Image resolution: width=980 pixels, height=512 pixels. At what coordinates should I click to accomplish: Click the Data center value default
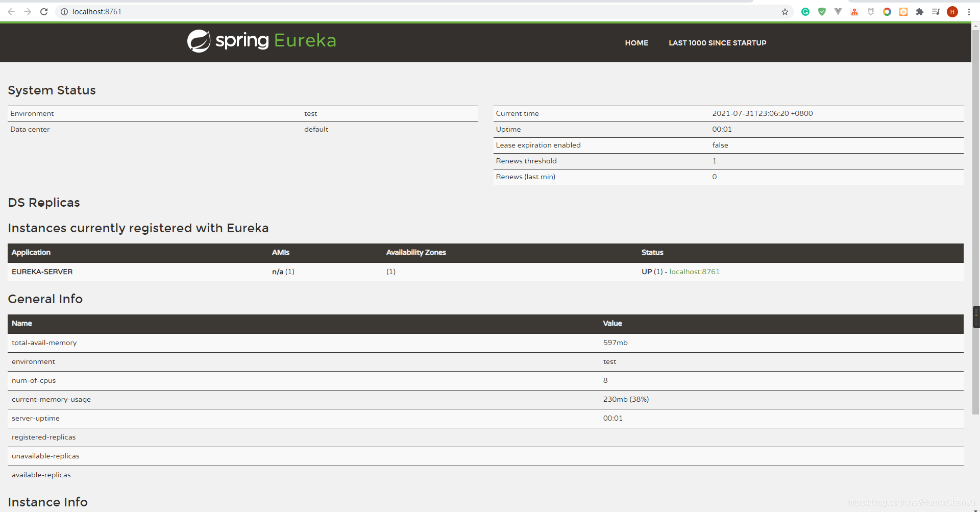[316, 129]
